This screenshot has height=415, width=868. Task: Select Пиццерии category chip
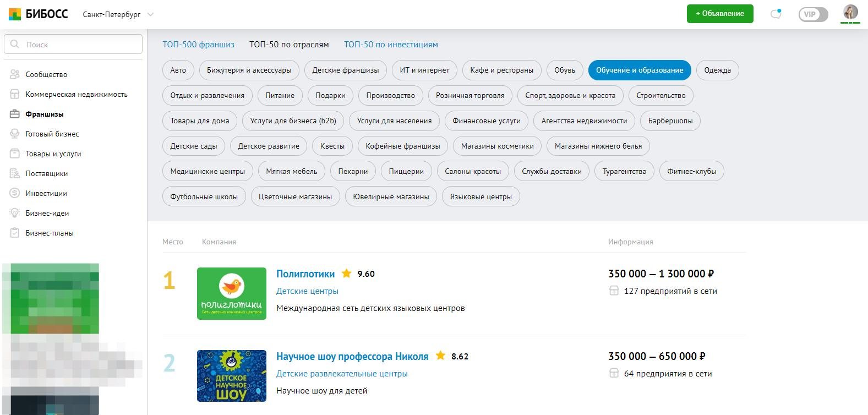406,171
